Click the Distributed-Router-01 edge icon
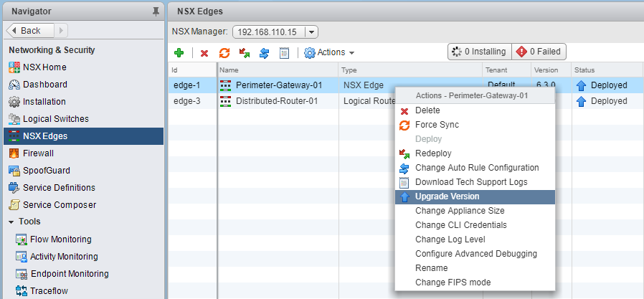644x299 pixels. [x=225, y=101]
